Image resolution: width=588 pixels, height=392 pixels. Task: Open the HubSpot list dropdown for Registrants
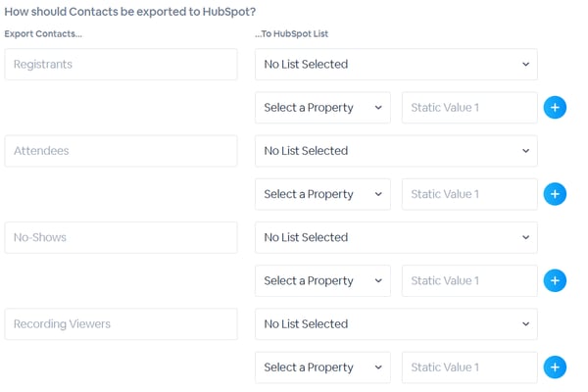point(396,65)
